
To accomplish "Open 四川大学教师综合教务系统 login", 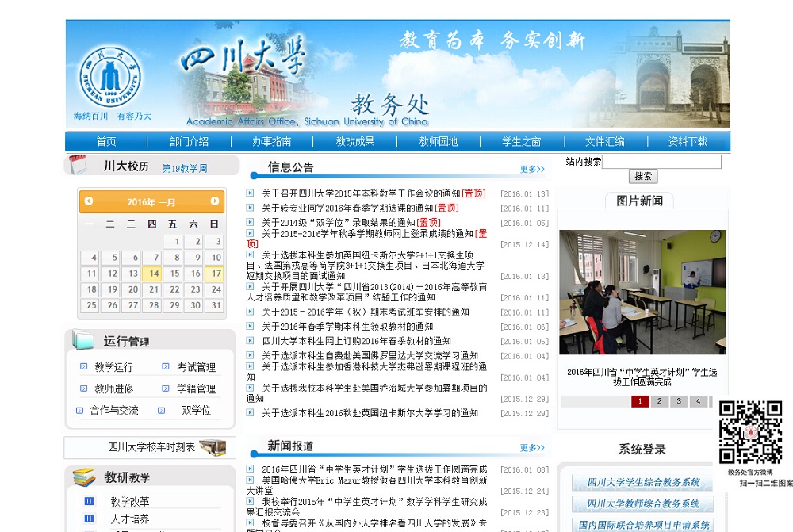I will 643,503.
